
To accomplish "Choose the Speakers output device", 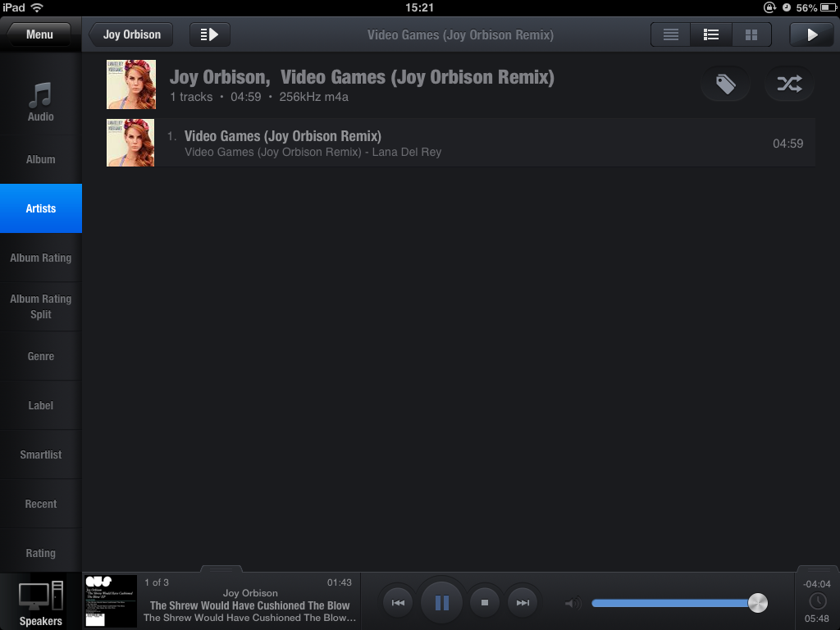I will tap(41, 602).
